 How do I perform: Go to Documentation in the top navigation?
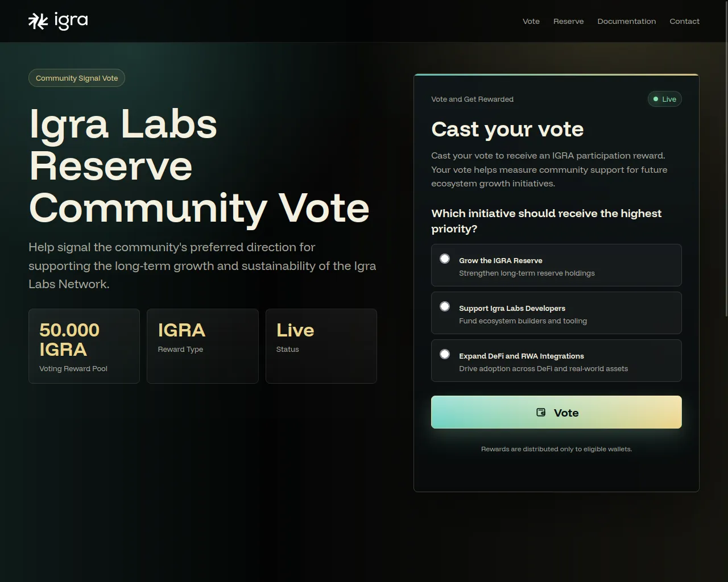627,21
